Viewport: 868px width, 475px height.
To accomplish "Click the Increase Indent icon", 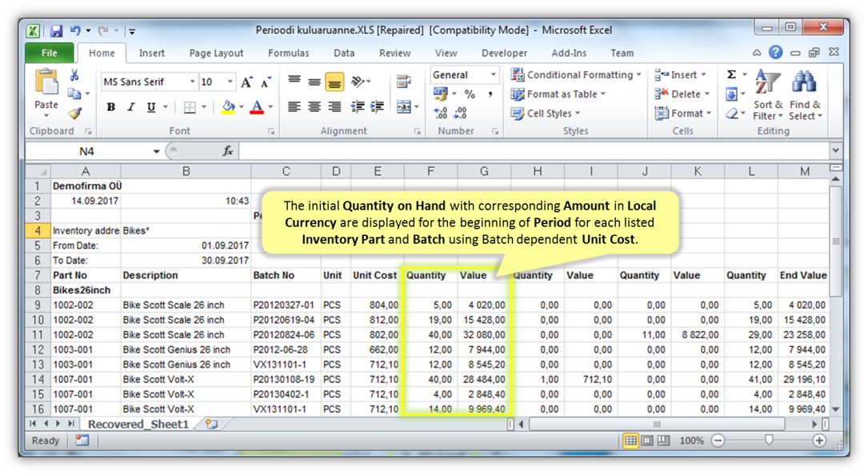I will (x=378, y=107).
